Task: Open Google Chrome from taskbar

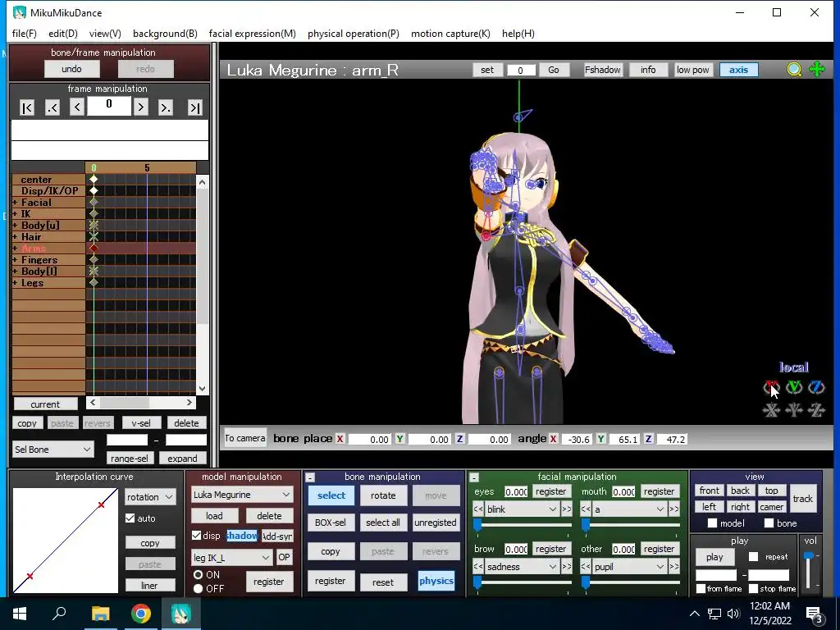Action: [x=141, y=614]
